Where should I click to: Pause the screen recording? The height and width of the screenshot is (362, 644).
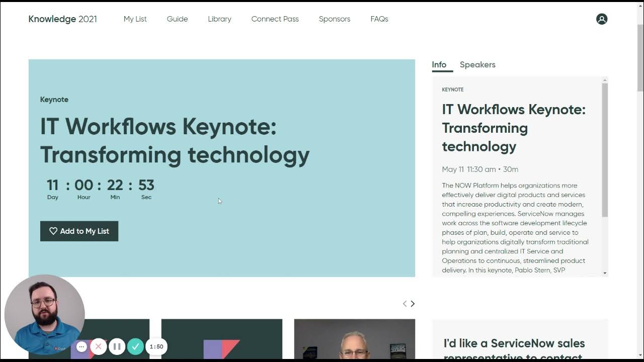pos(117,346)
